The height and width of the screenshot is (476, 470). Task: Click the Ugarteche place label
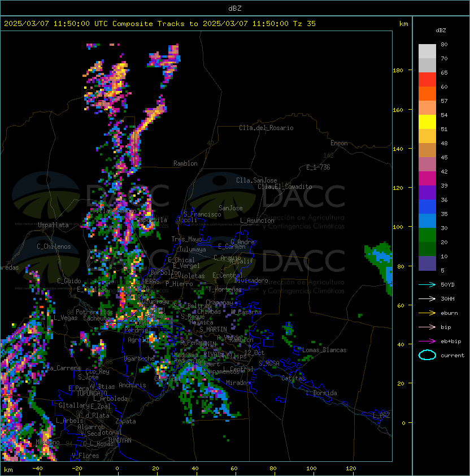pyautogui.click(x=140, y=358)
